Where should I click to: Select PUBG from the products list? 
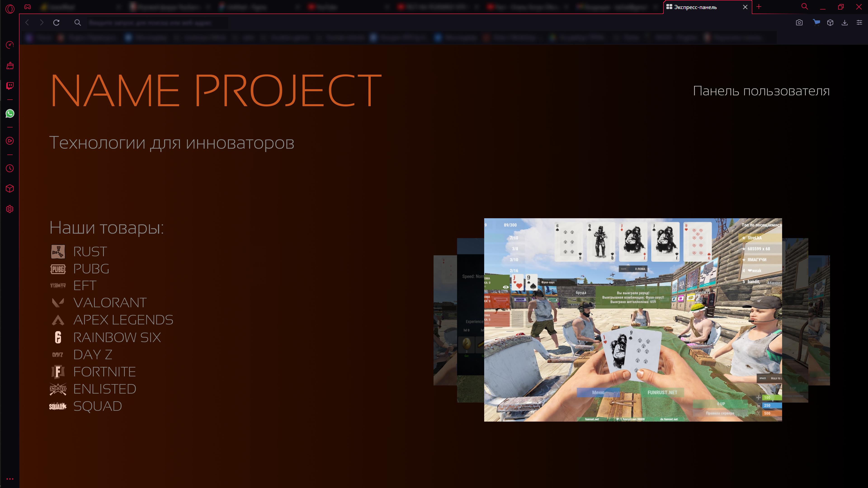(91, 269)
